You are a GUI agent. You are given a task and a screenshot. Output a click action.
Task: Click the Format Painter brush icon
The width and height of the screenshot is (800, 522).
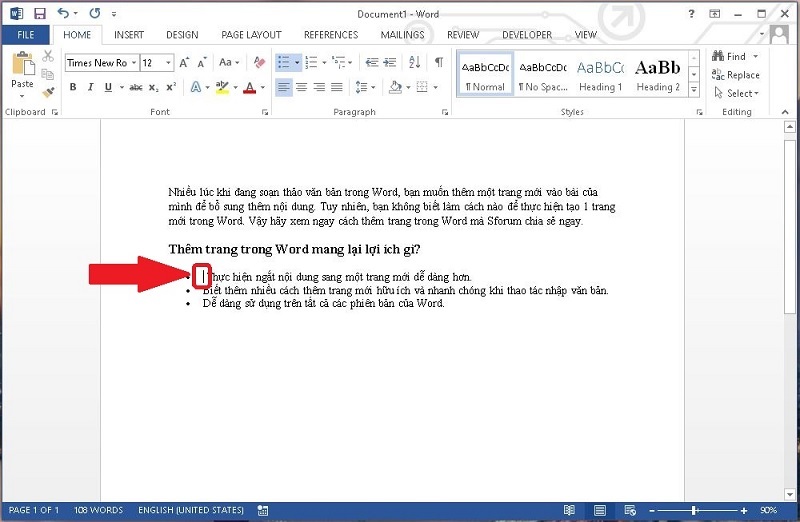[x=48, y=92]
